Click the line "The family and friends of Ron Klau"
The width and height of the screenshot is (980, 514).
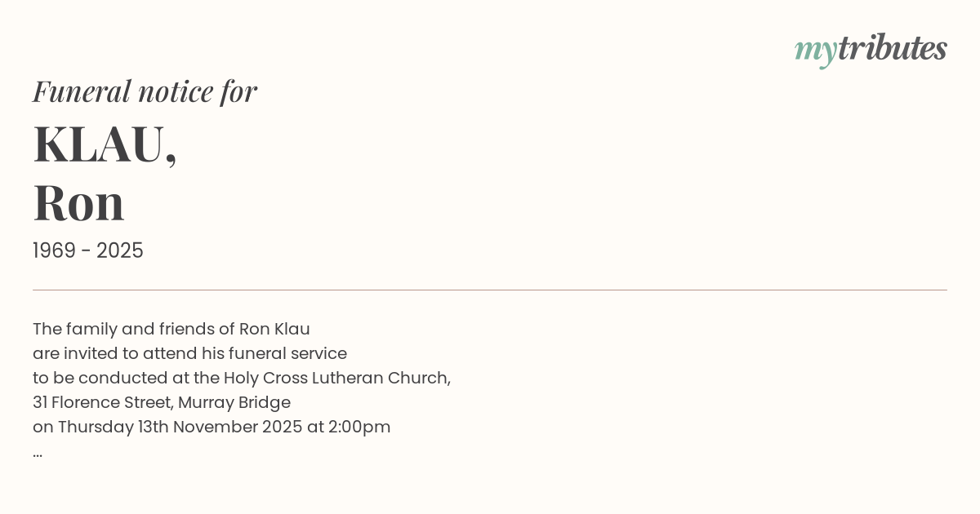171,330
